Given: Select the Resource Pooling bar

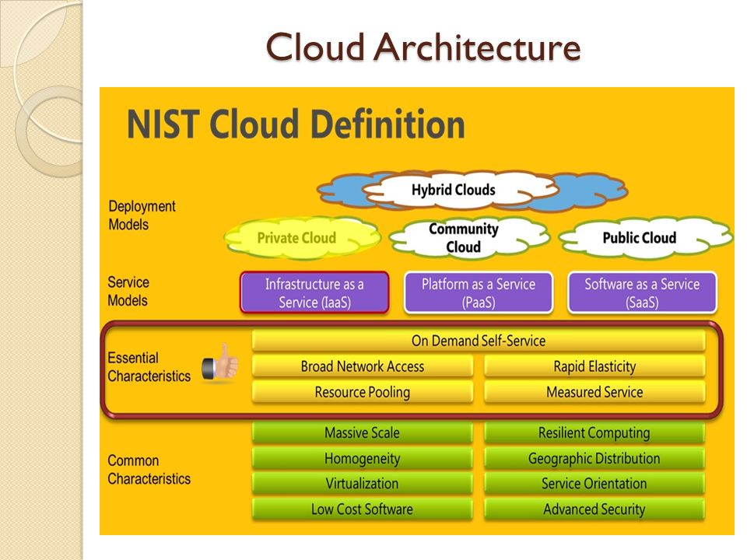Looking at the screenshot, I should pos(363,392).
